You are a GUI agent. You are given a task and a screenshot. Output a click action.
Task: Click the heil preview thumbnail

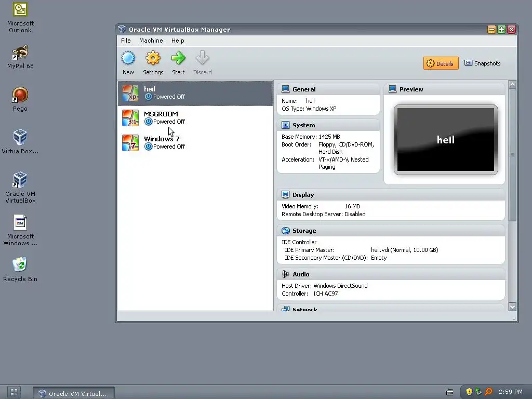pos(445,139)
